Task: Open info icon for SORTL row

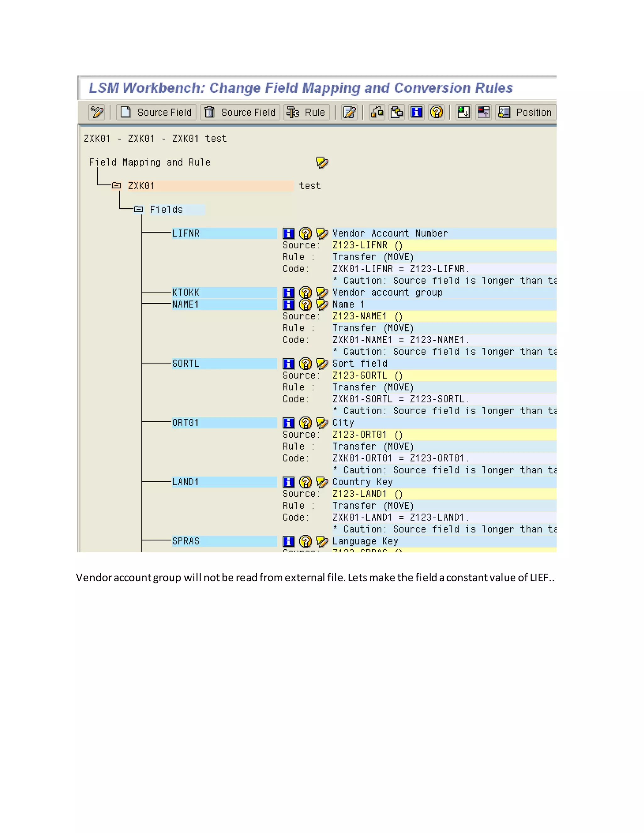Action: pos(288,363)
